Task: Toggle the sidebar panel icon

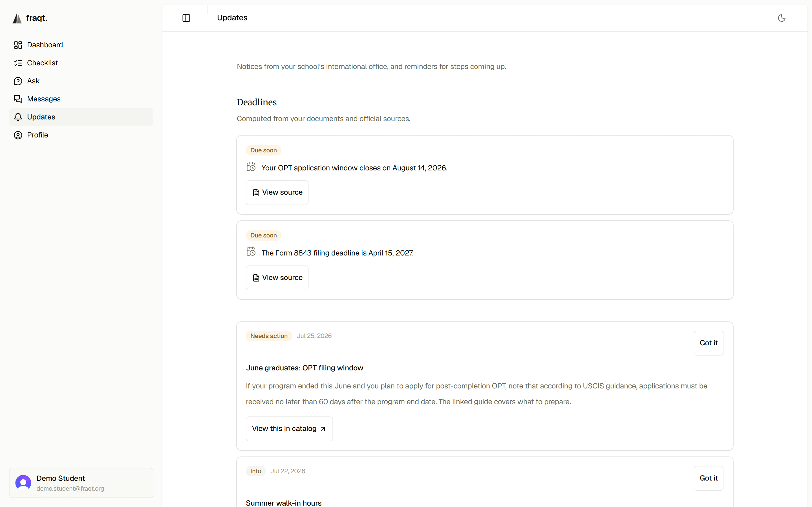Action: 186,18
